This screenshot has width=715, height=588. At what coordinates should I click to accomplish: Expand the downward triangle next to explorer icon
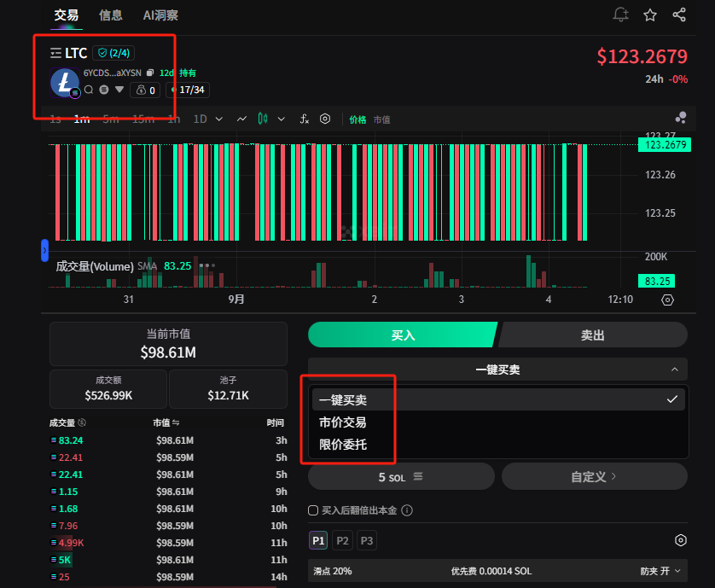point(119,89)
